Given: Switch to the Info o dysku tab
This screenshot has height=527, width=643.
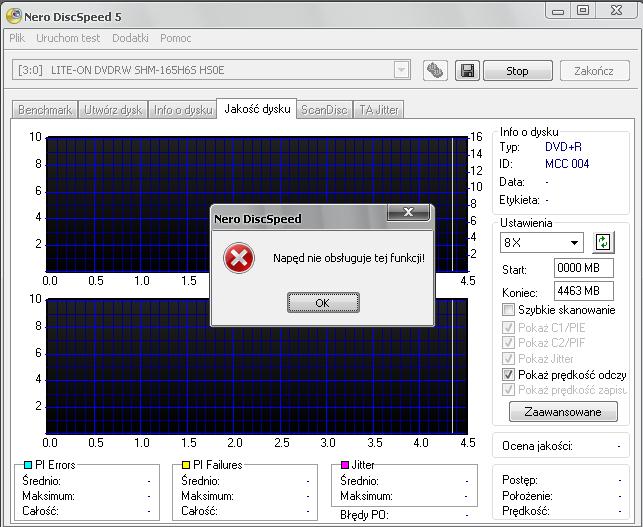Looking at the screenshot, I should (x=183, y=110).
